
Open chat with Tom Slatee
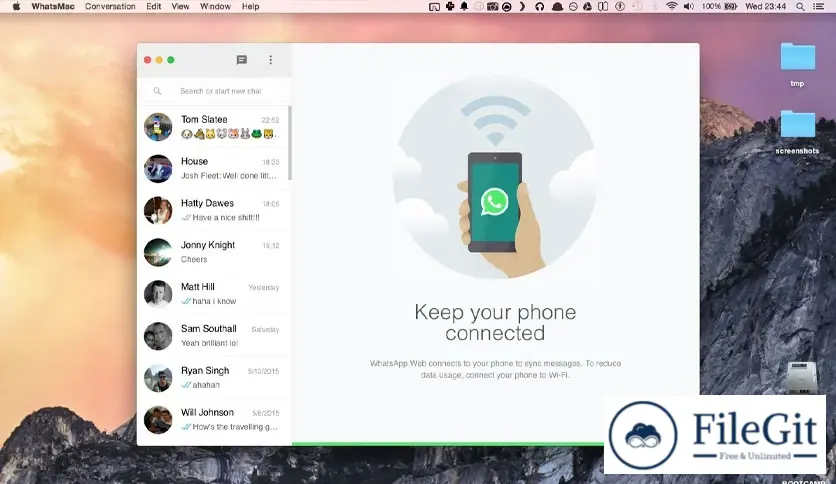(x=214, y=127)
